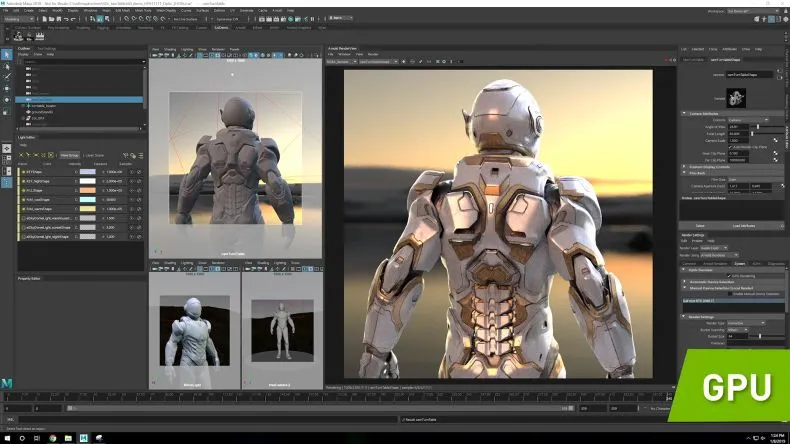This screenshot has width=790, height=444.
Task: Click the camera thumbnail in Attribute Editor
Action: tap(735, 97)
